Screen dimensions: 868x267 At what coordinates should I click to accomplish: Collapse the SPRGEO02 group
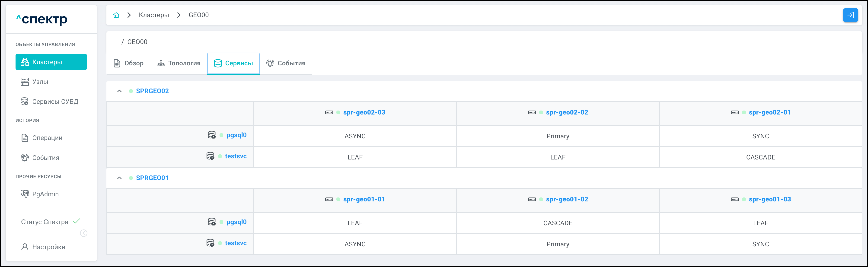click(x=119, y=91)
